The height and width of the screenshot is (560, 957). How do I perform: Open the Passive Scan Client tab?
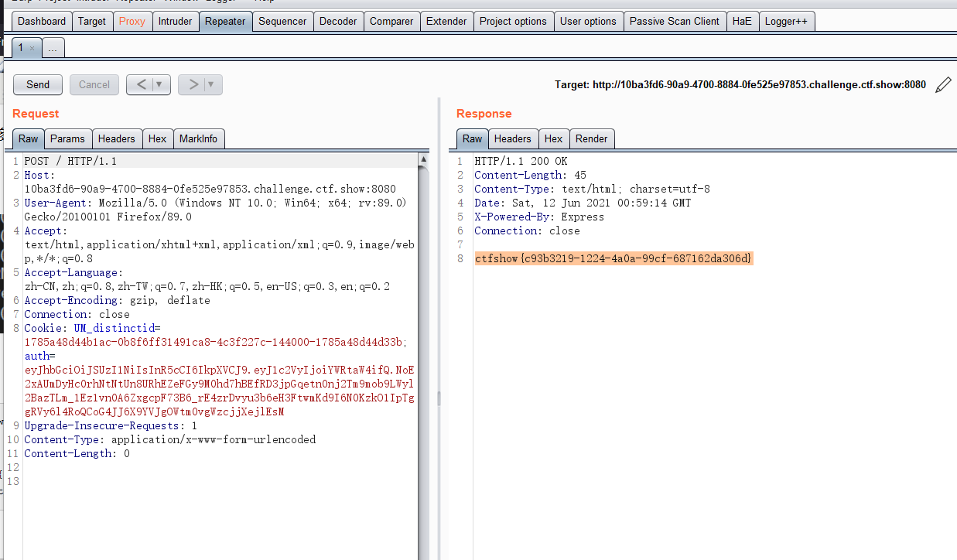pyautogui.click(x=675, y=21)
